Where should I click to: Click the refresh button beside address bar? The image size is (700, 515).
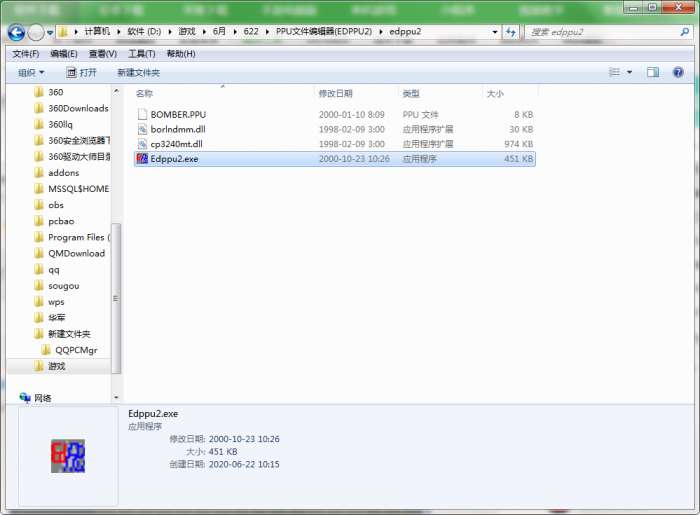(510, 32)
